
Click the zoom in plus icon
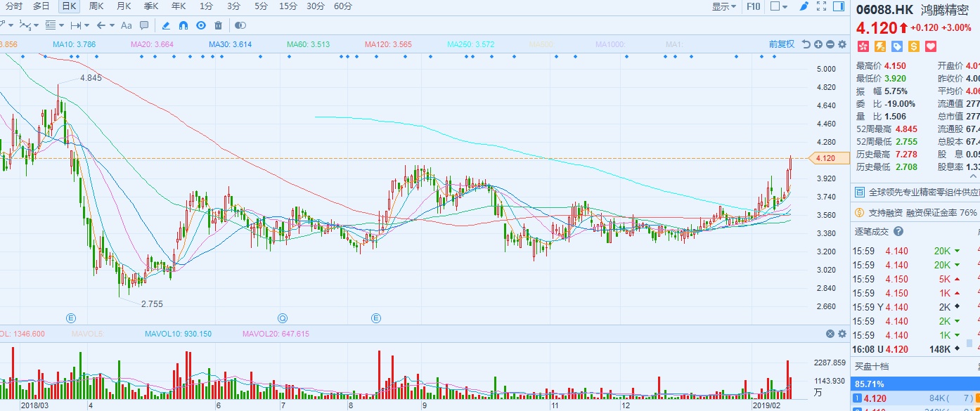[818, 44]
